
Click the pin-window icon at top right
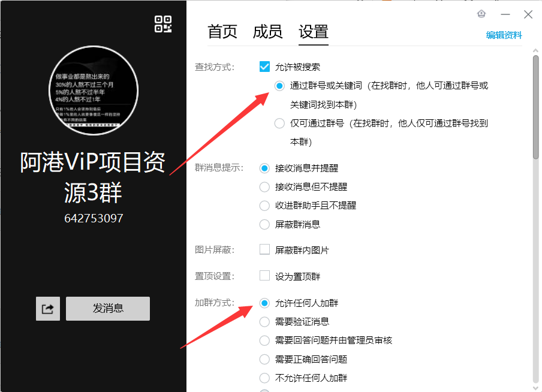click(481, 14)
